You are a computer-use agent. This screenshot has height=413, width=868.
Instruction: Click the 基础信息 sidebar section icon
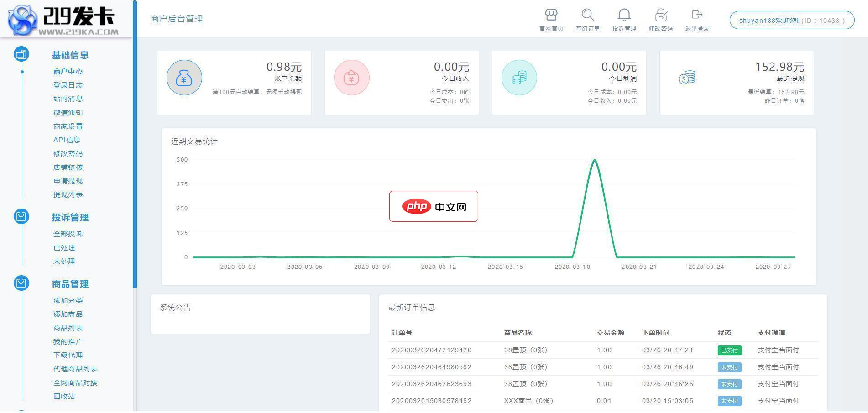click(21, 54)
